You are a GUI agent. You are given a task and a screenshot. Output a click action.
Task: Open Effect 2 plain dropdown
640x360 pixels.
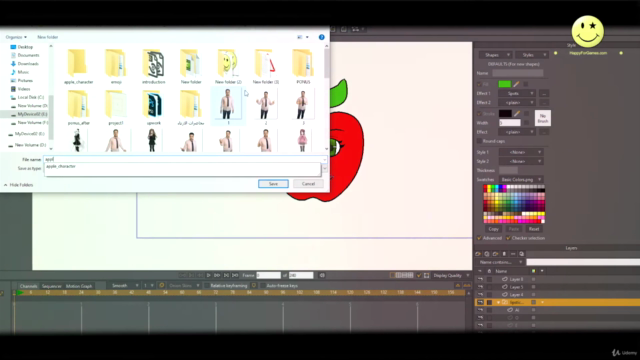517,102
